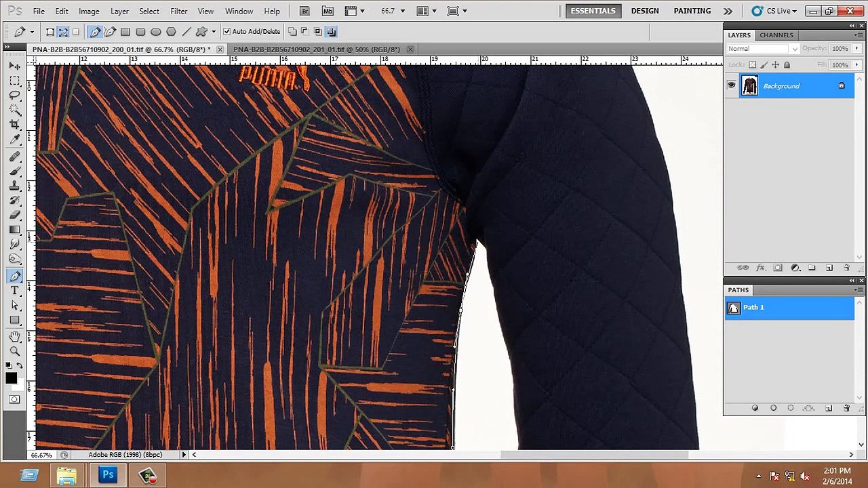The width and height of the screenshot is (868, 488).
Task: Click the Delete layer trash icon
Action: click(846, 268)
